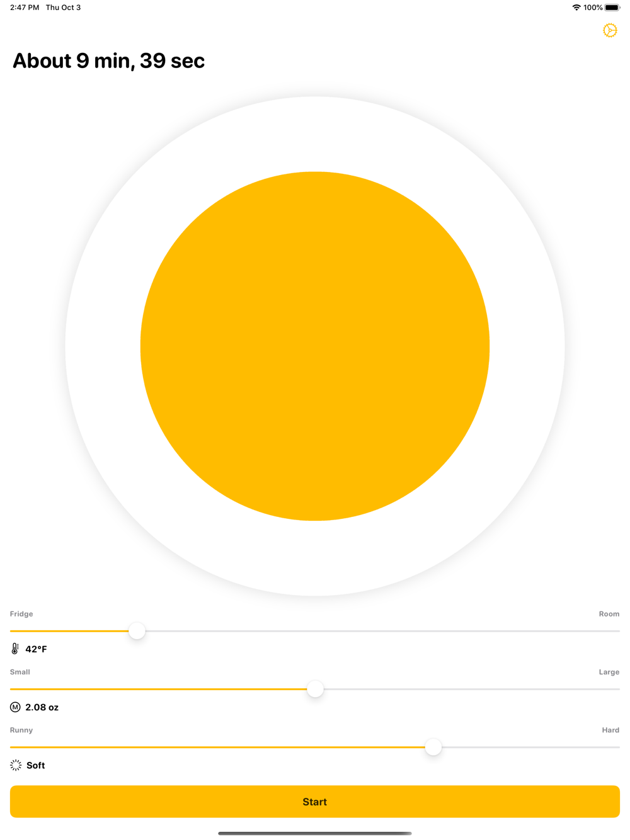Image resolution: width=630 pixels, height=840 pixels.
Task: Tap the About 9 min, 39 sec heading
Action: (x=108, y=60)
